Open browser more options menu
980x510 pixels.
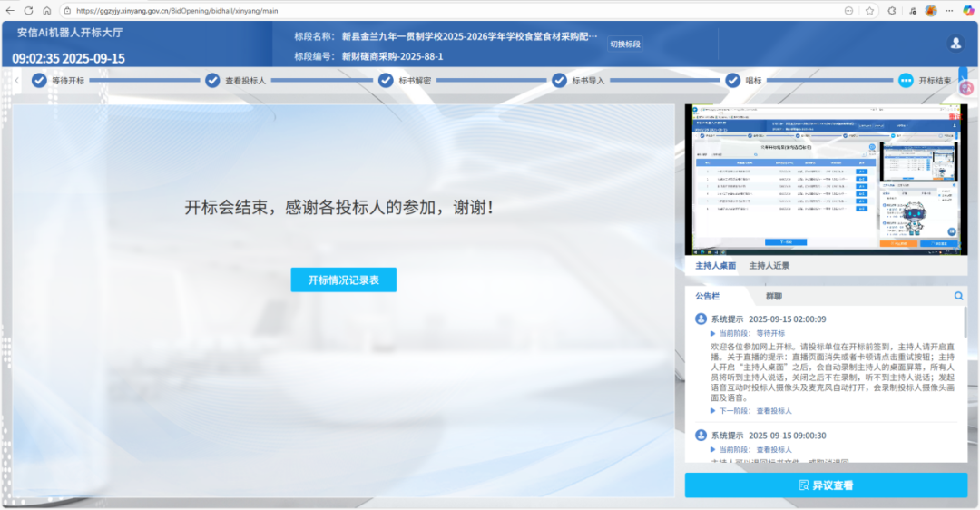click(949, 11)
